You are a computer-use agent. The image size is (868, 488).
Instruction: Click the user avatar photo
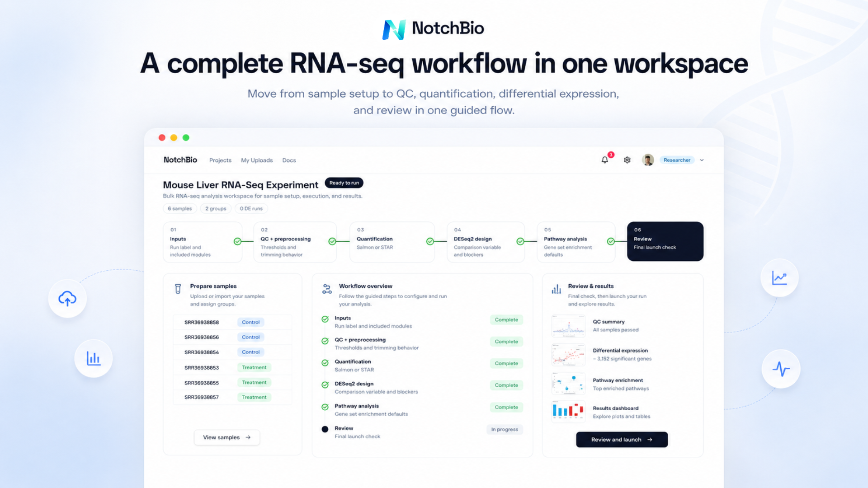[x=648, y=160]
